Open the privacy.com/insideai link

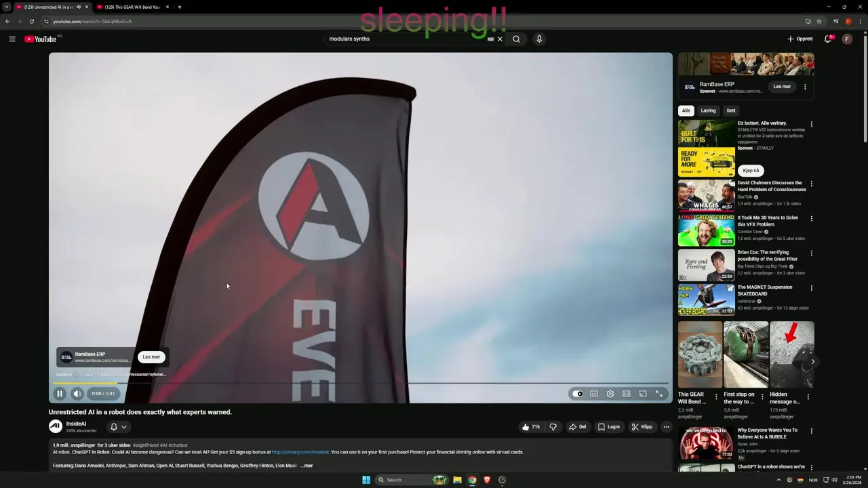(300, 452)
